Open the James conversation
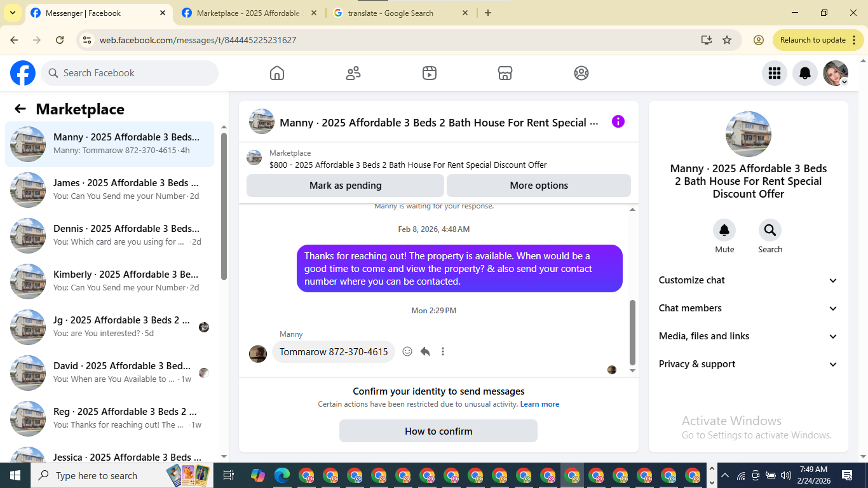Viewport: 868px width, 488px height. 110,189
